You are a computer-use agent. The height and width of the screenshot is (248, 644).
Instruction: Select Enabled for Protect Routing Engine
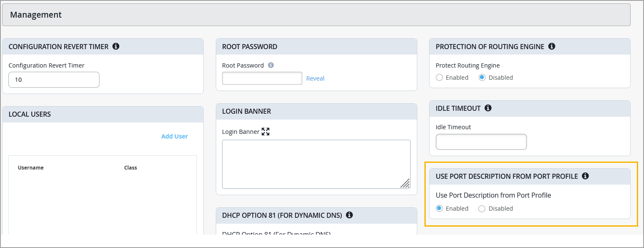click(439, 78)
